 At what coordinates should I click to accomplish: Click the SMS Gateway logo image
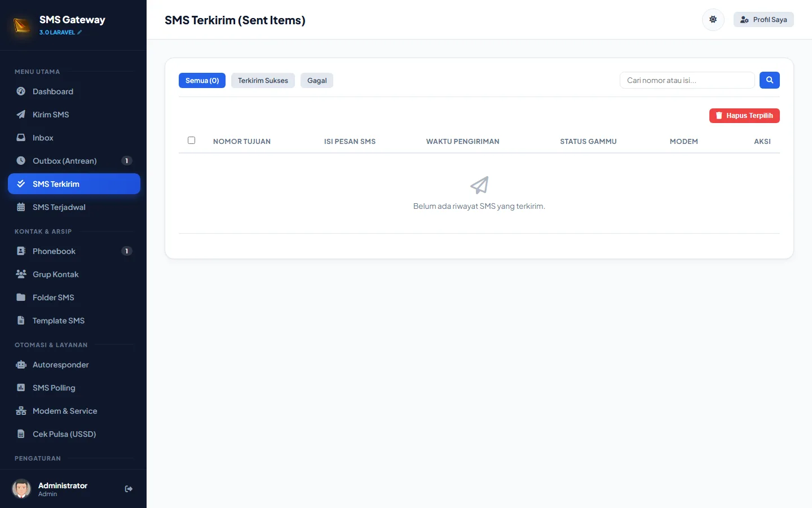point(22,25)
